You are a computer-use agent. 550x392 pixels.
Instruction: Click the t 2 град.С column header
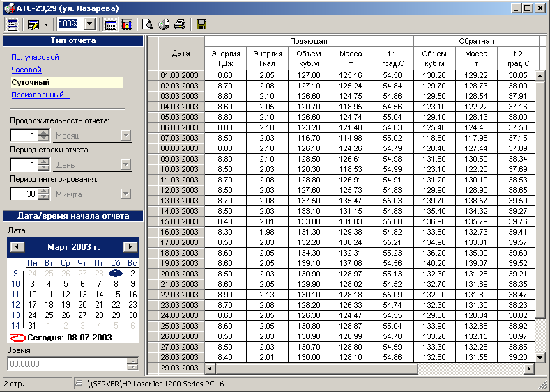coord(518,58)
